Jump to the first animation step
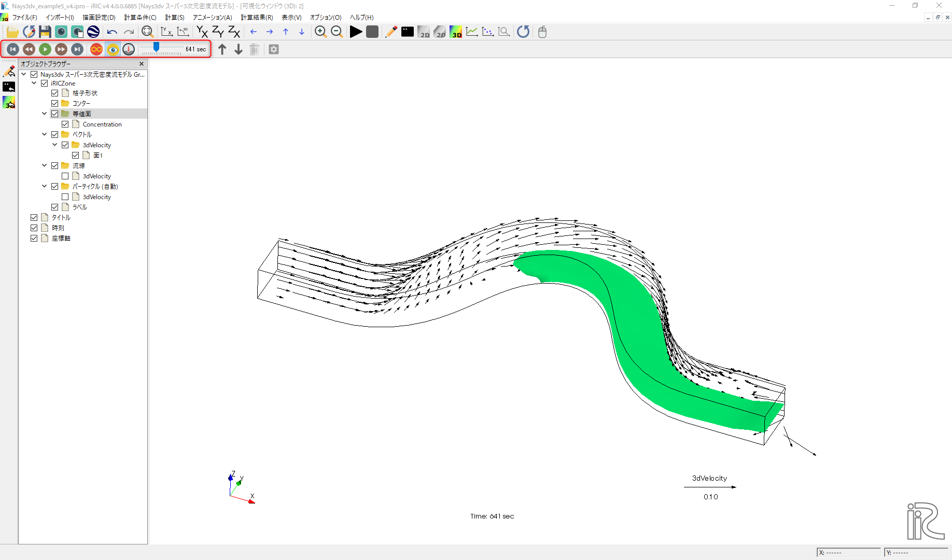Image resolution: width=952 pixels, height=560 pixels. tap(13, 49)
